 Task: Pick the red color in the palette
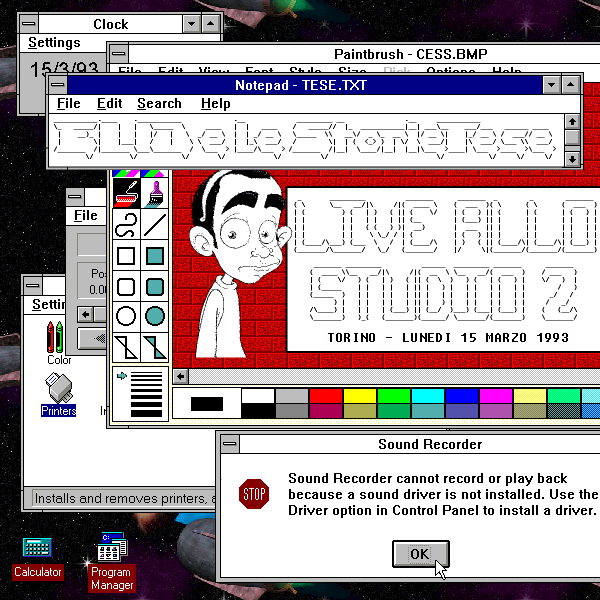point(326,396)
